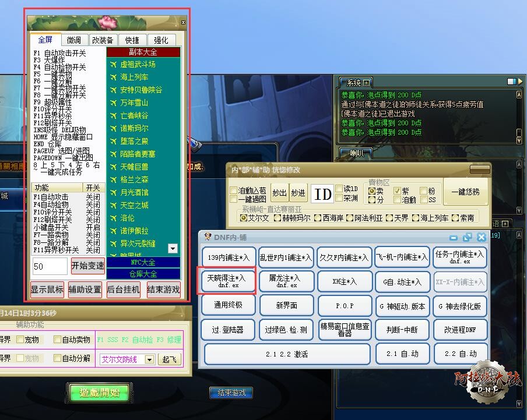
Task: Select the 天界 destination radio button
Action: tap(389, 218)
